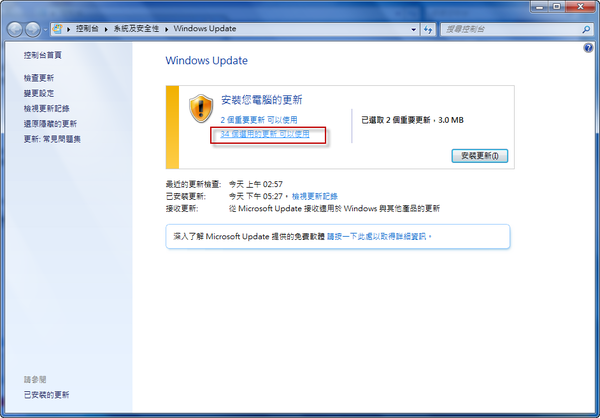Click the 已選取 2 個重要更新，3.0 MB text
Screen dimensions: 600x418
[412, 120]
